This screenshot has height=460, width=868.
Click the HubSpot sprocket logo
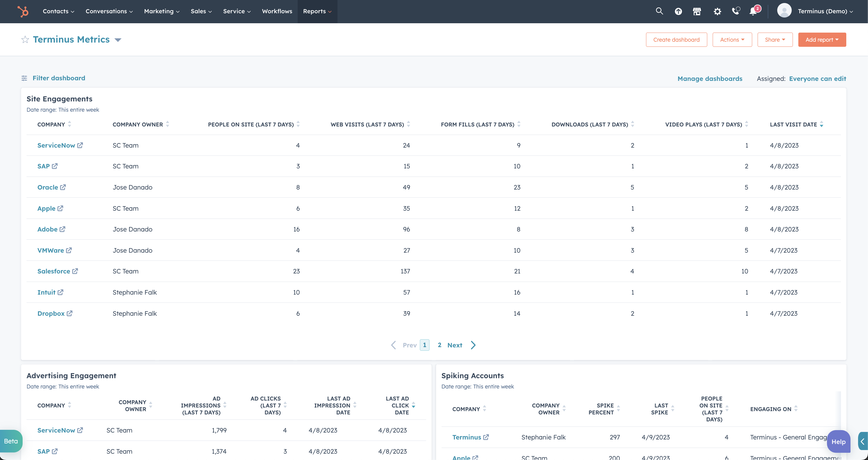click(23, 11)
